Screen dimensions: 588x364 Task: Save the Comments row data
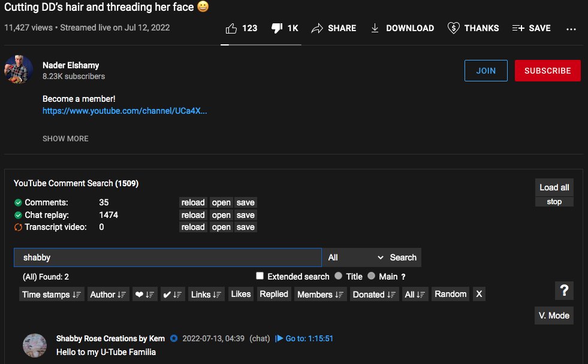tap(246, 202)
